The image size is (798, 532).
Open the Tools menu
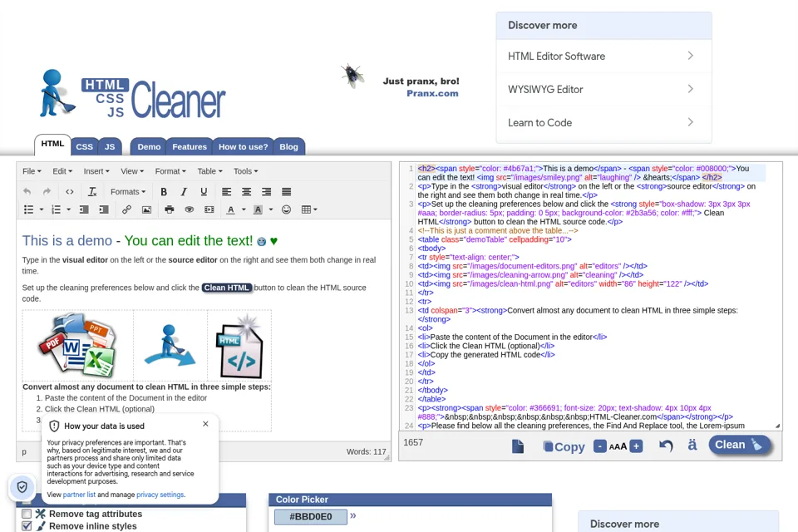click(x=245, y=171)
